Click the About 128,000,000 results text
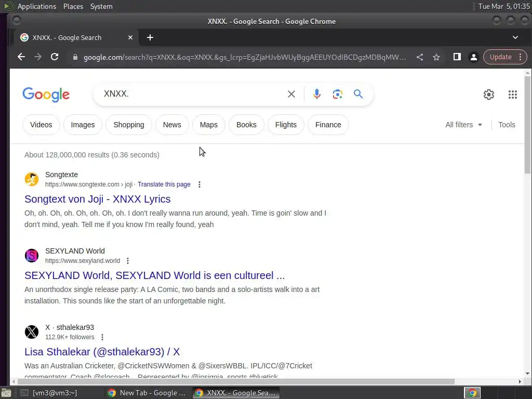This screenshot has height=399, width=532. (x=92, y=155)
